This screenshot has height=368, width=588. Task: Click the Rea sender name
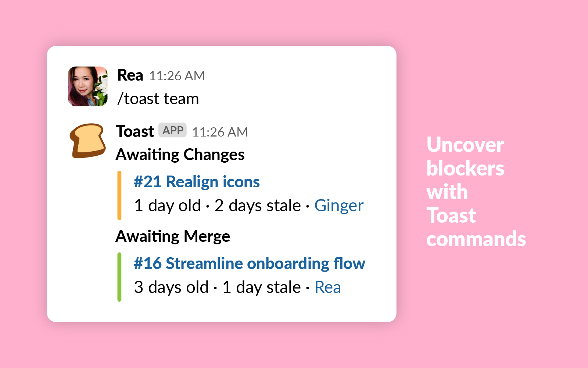(130, 75)
